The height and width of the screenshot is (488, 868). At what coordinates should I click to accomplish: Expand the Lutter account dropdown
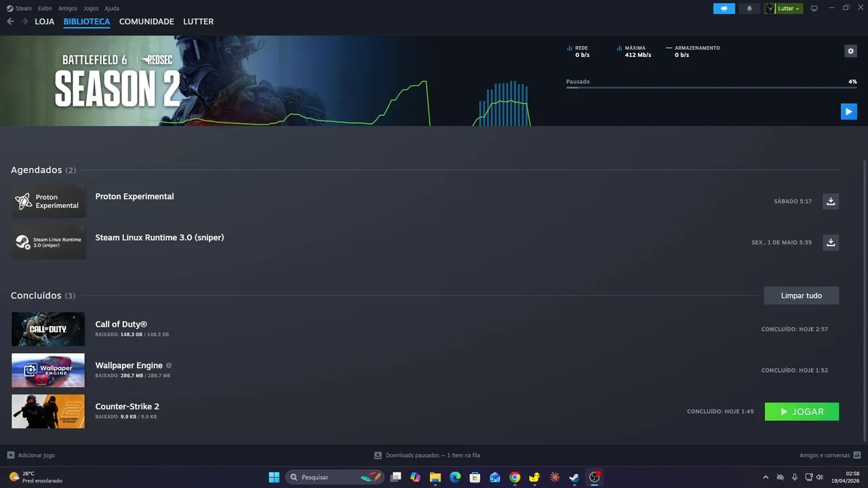point(789,8)
